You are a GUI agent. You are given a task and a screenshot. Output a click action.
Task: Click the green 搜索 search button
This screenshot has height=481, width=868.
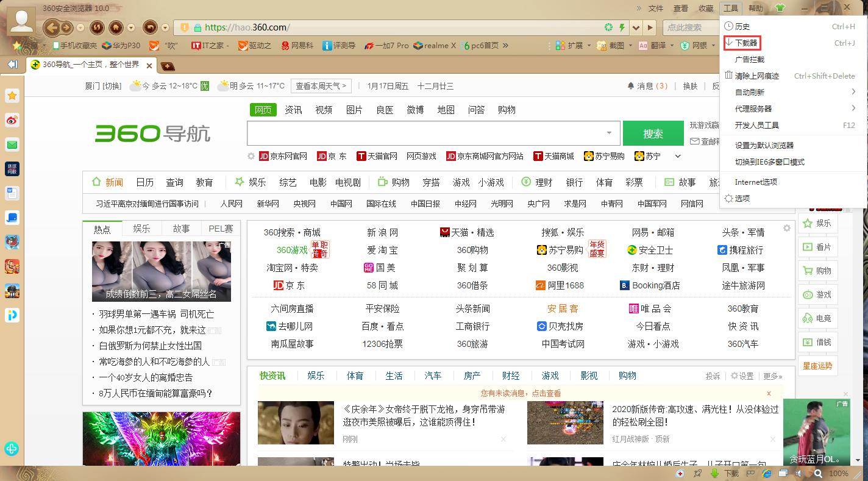(653, 133)
